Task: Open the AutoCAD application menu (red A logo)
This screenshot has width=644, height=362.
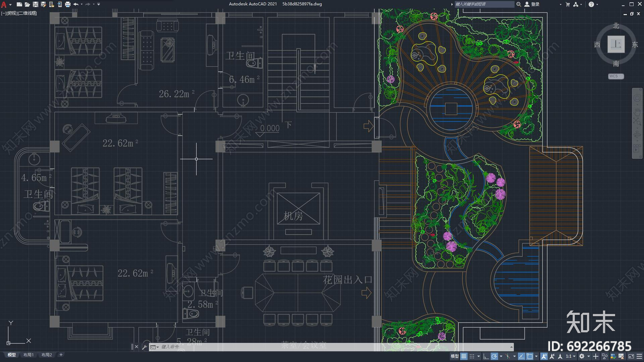Action: [x=4, y=4]
